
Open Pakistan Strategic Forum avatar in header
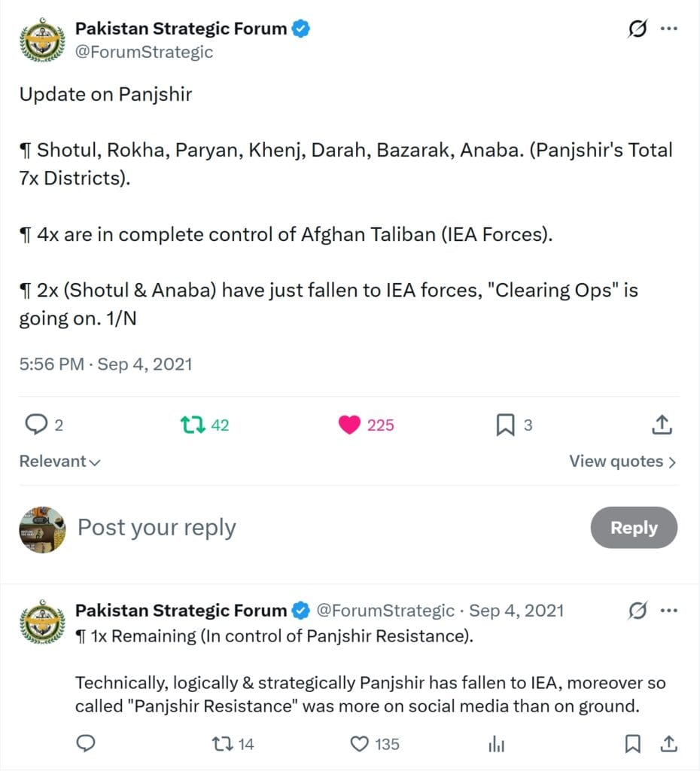coord(41,41)
